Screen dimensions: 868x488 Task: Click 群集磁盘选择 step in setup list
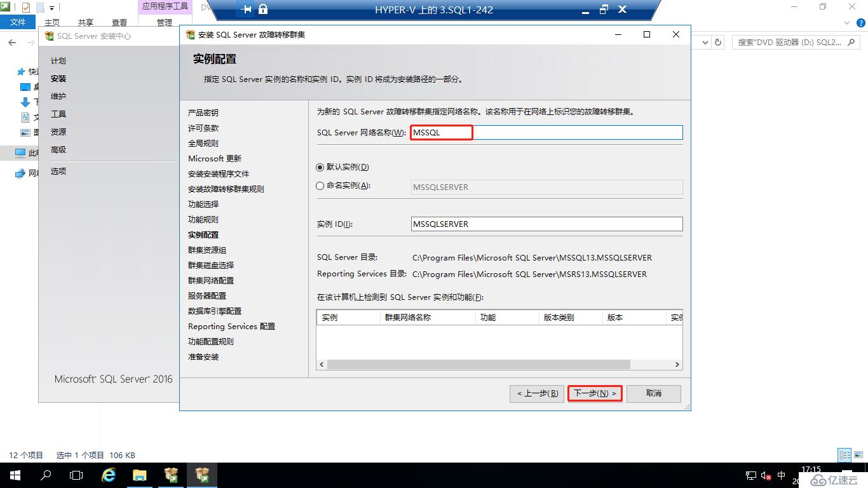point(211,266)
